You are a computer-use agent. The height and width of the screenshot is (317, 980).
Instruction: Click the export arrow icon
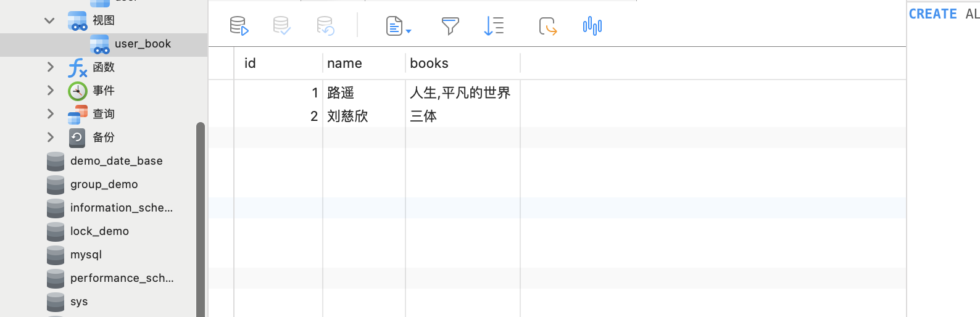coord(547,26)
